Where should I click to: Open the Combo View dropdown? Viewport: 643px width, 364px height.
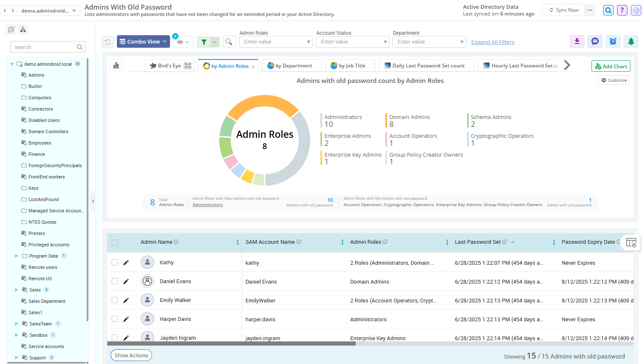pos(143,41)
